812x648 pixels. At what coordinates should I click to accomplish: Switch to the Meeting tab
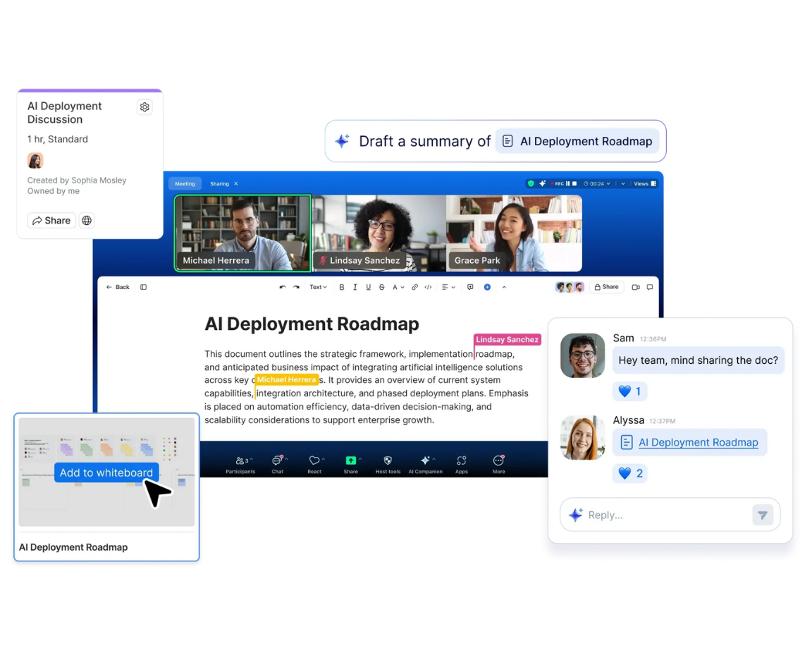coord(185,184)
